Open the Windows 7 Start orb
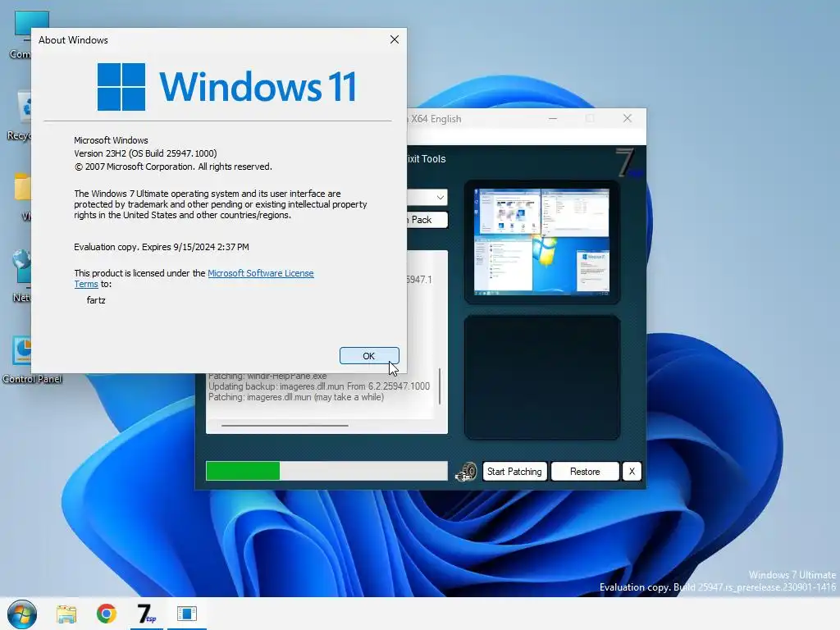The width and height of the screenshot is (840, 630). pyautogui.click(x=22, y=614)
